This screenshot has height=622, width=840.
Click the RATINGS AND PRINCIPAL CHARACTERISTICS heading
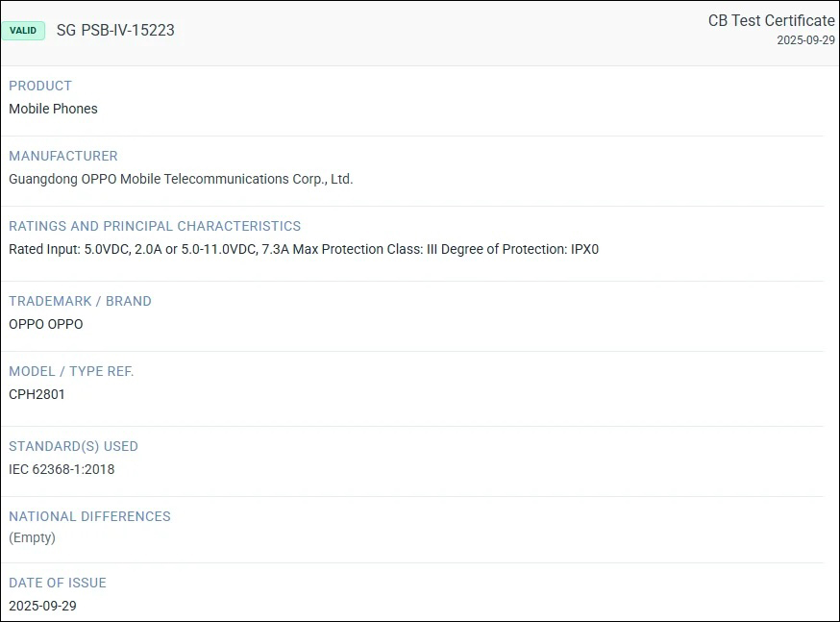155,226
